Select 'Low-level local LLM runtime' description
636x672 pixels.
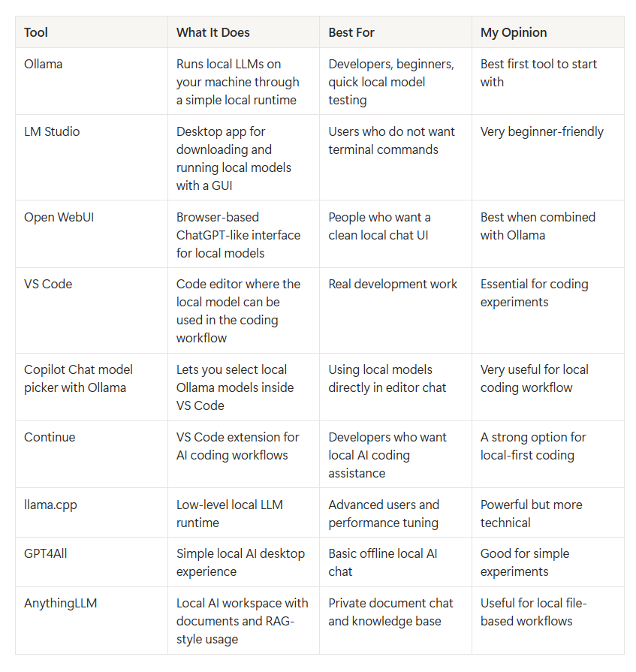(229, 514)
